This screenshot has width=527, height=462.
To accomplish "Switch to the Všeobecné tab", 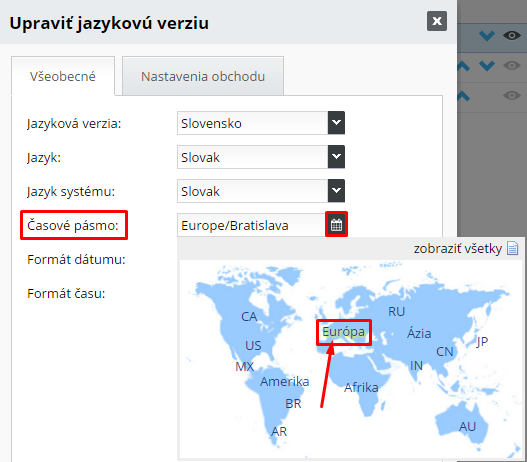I will tap(63, 76).
